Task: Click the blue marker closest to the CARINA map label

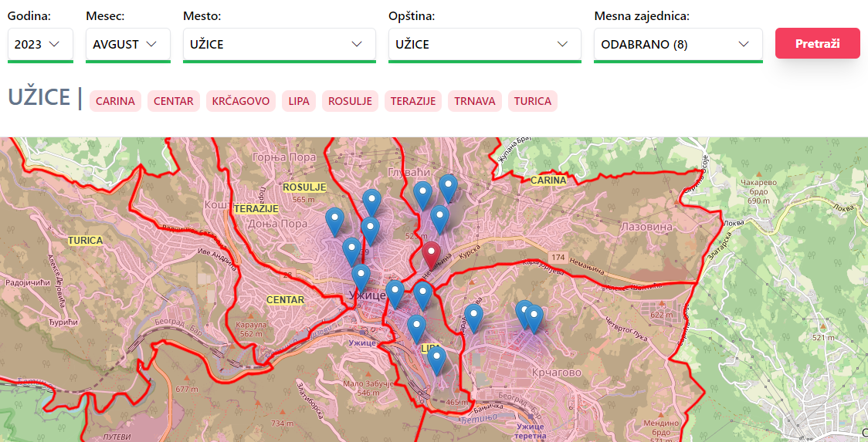Action: tap(448, 187)
